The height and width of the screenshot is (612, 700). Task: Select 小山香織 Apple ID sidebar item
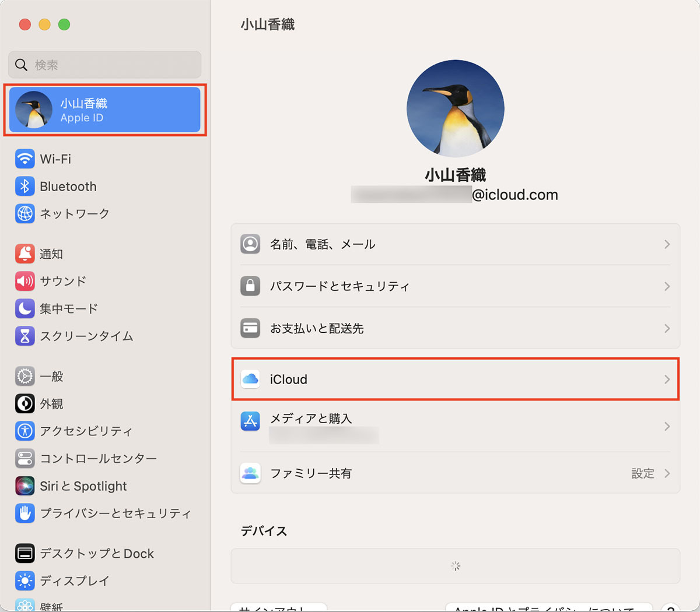click(105, 110)
